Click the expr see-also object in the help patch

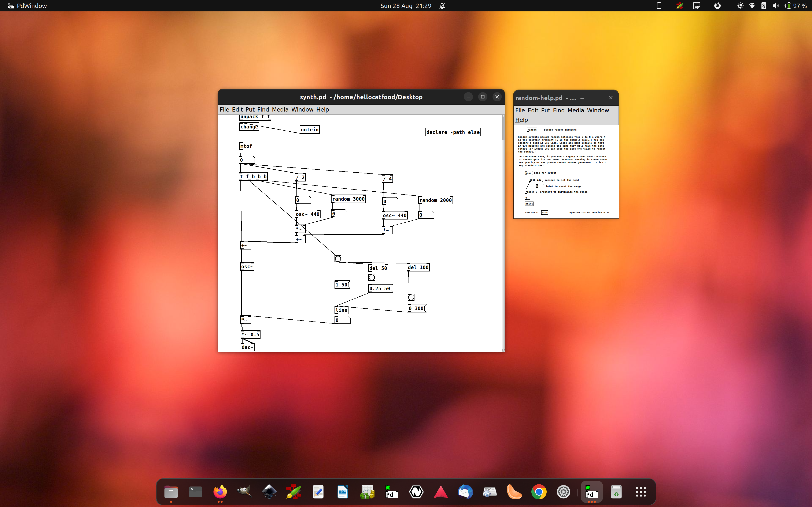545,212
